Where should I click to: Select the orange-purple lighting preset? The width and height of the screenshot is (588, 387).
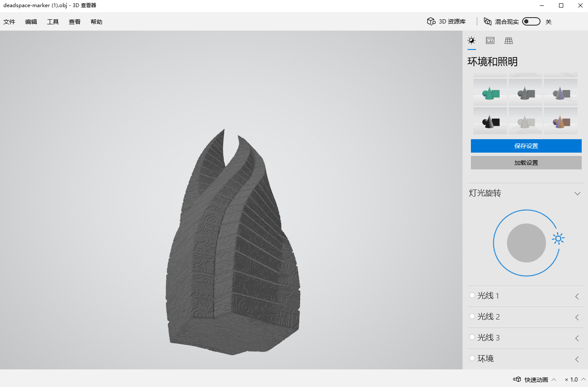[x=561, y=122]
